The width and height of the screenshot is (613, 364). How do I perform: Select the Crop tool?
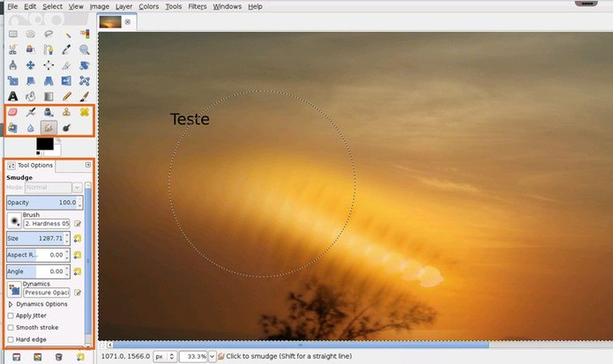coord(67,65)
